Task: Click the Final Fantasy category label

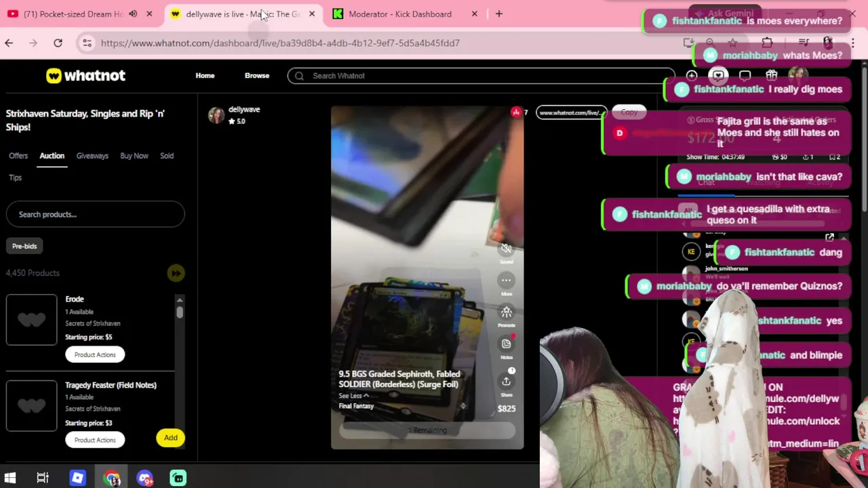Action: (356, 406)
